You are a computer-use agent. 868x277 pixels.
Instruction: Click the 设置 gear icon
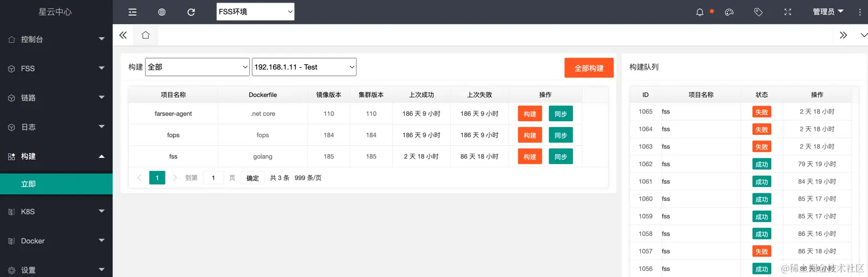[12, 270]
